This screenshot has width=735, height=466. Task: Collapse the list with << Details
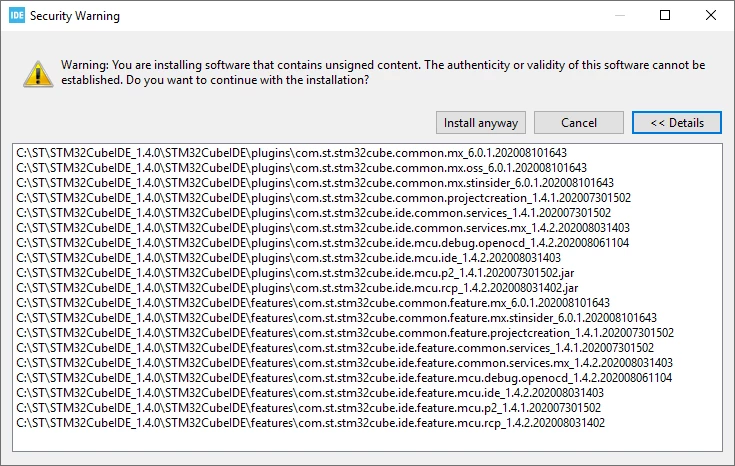(x=676, y=123)
